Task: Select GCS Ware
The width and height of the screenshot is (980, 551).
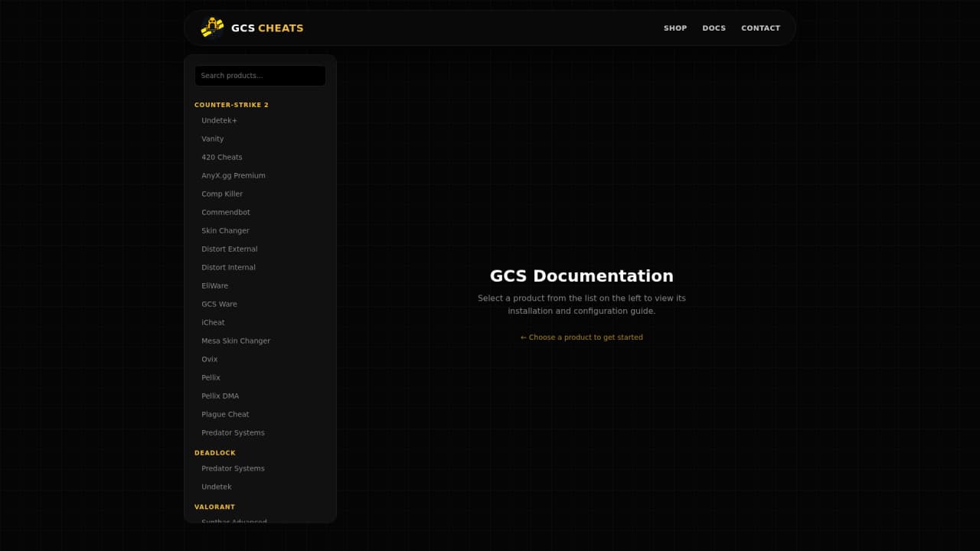Action: pos(260,305)
